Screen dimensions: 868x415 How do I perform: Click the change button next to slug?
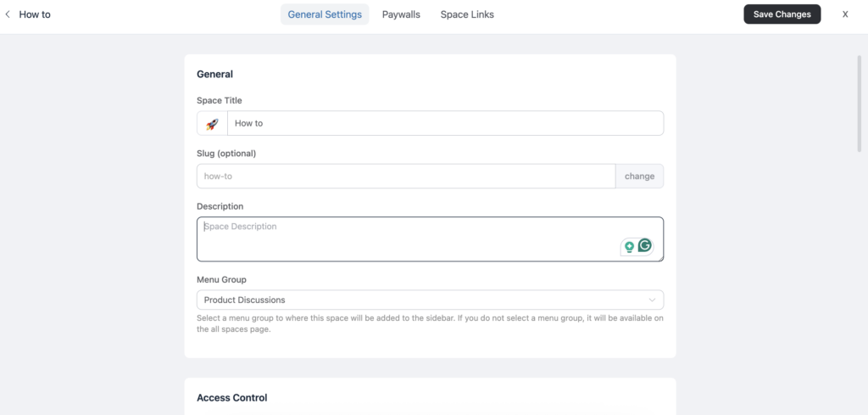click(639, 177)
